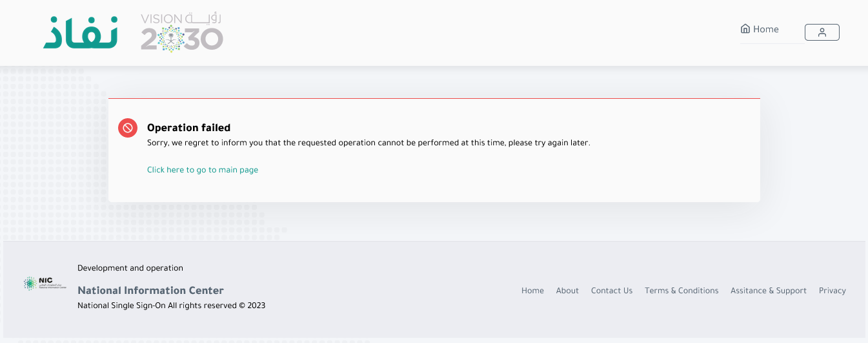The image size is (868, 343).
Task: Select the Home text in top navigation
Action: pyautogui.click(x=766, y=29)
